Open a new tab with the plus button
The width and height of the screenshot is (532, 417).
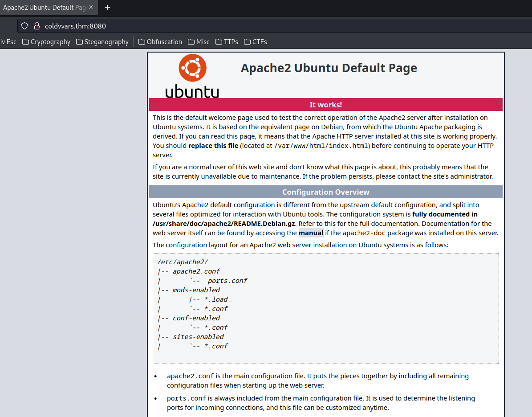click(108, 8)
